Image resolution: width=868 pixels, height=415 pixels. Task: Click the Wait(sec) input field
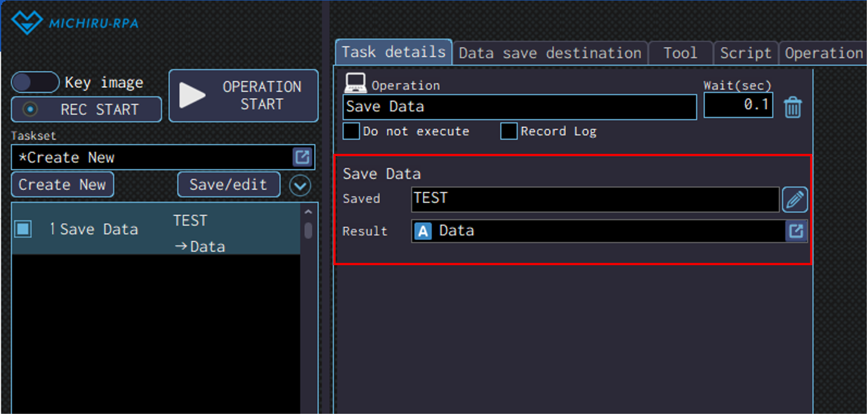coord(738,106)
